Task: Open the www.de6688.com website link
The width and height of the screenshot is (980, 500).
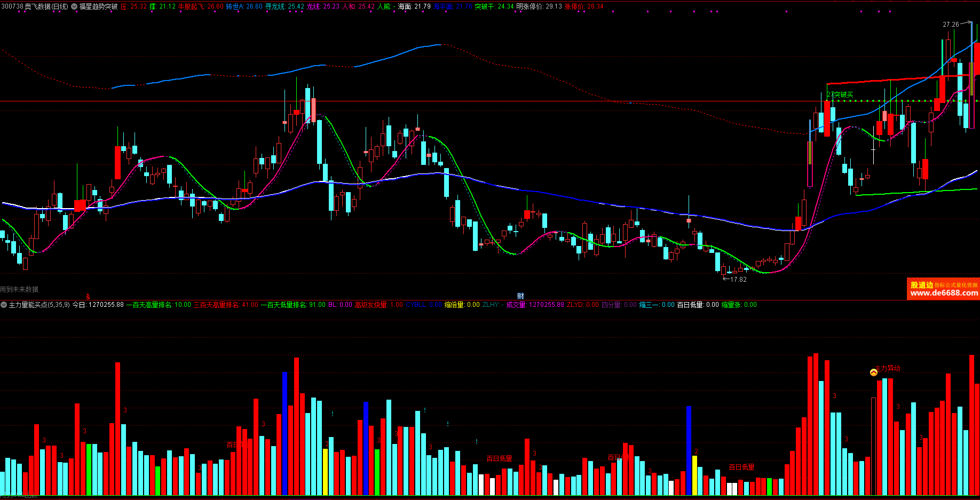Action: [944, 293]
